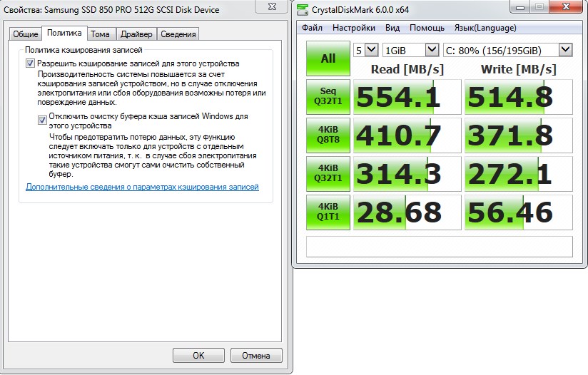Click the Seq read result 554.1
This screenshot has width=588, height=375.
(x=407, y=97)
